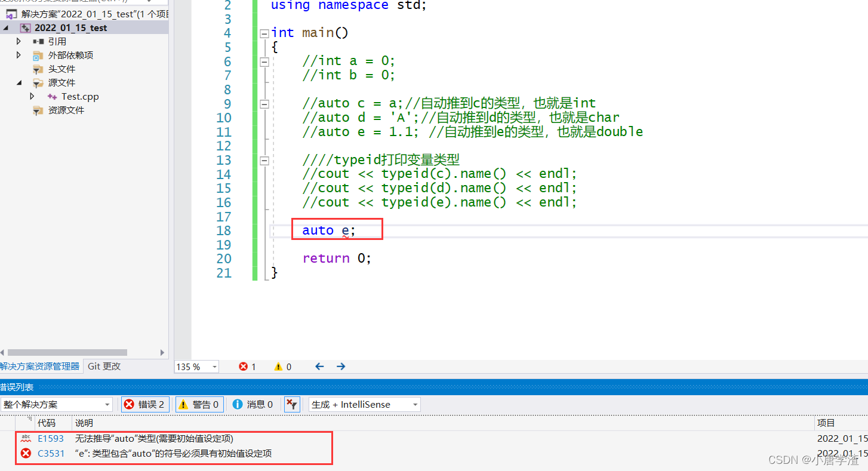This screenshot has height=471, width=868.
Task: Click line number 18 in the gutter
Action: (x=224, y=230)
